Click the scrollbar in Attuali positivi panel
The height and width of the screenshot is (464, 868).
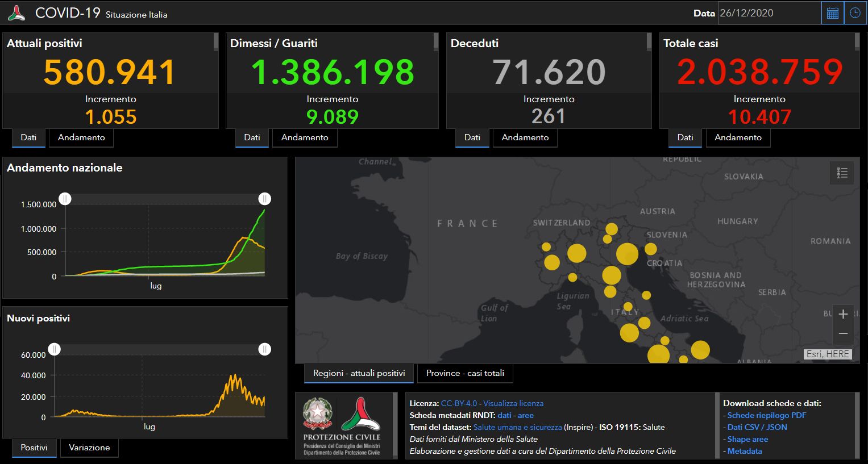coord(216,42)
